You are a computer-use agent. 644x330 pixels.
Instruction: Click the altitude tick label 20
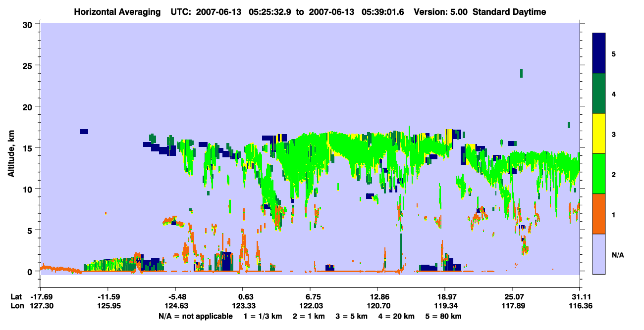(x=29, y=107)
